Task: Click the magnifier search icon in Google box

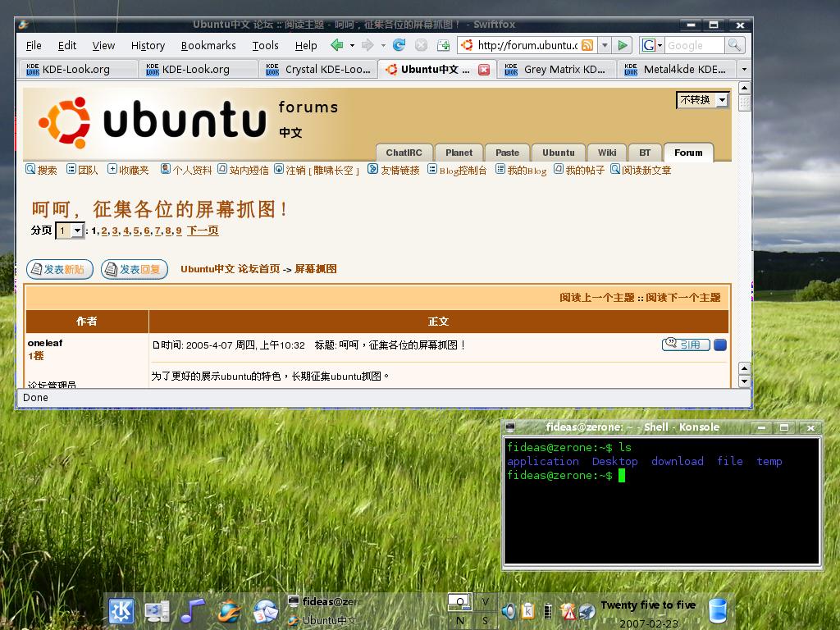Action: tap(734, 45)
